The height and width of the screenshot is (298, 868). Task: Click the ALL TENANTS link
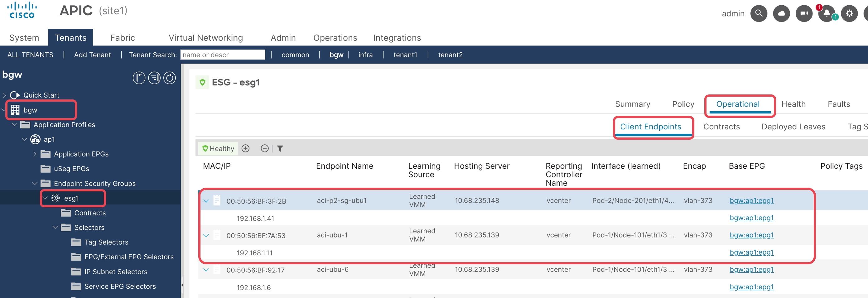(x=30, y=55)
